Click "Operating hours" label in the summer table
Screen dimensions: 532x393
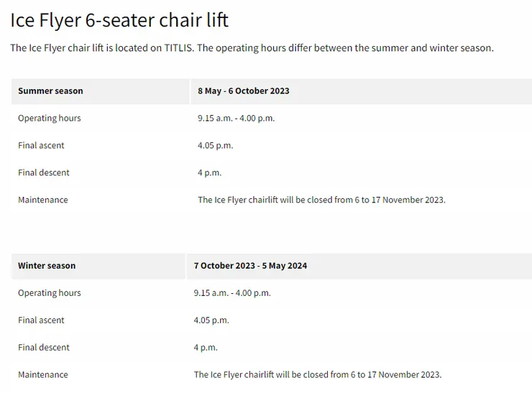point(49,119)
